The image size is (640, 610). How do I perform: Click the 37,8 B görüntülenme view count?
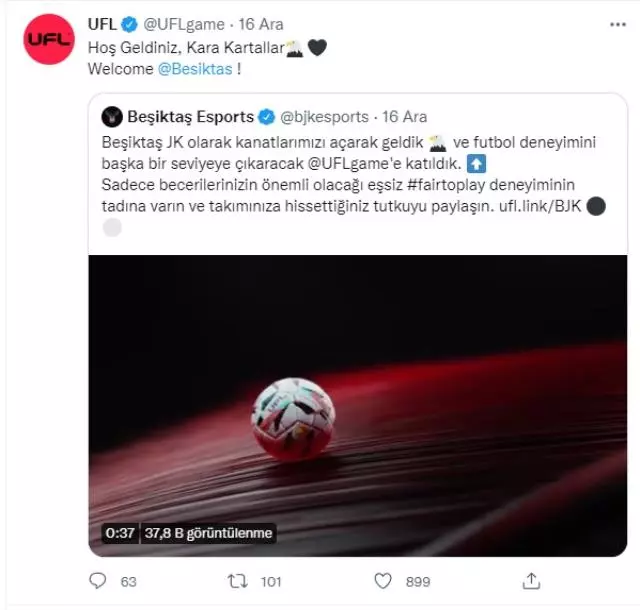[208, 533]
